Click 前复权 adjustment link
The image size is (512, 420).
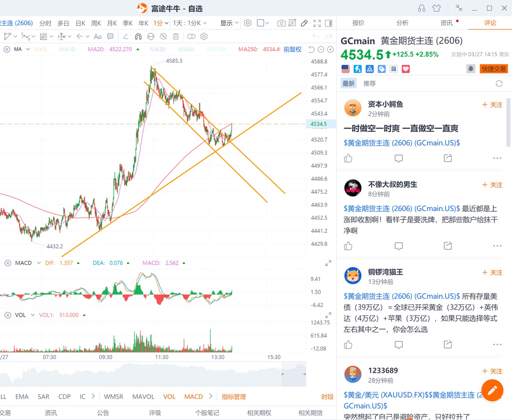click(292, 50)
